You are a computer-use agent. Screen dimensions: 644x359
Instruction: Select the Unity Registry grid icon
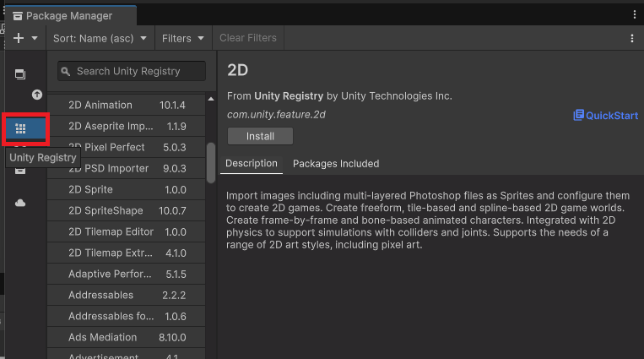click(20, 129)
